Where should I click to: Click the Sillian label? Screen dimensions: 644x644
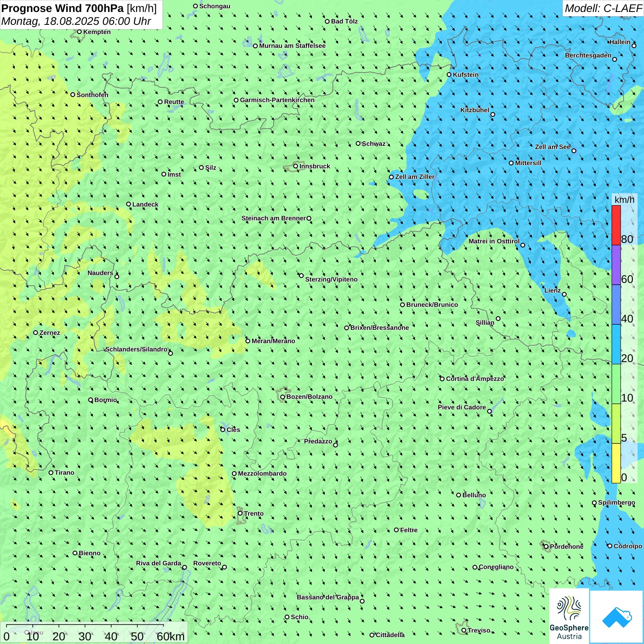pyautogui.click(x=485, y=322)
